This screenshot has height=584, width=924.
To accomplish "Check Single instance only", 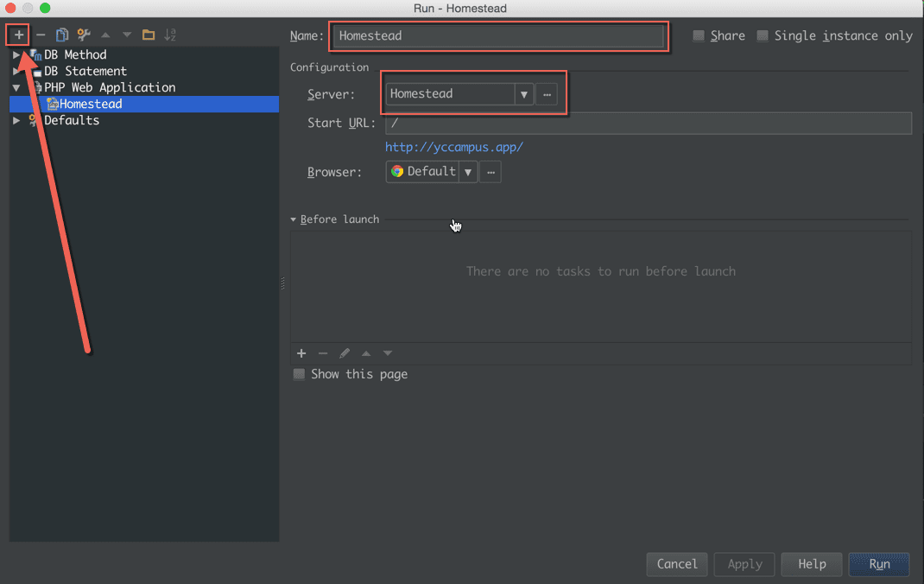I will tap(762, 35).
